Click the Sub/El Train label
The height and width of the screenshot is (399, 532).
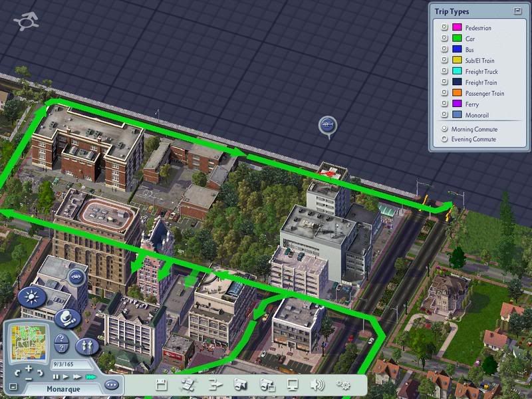[x=479, y=61]
